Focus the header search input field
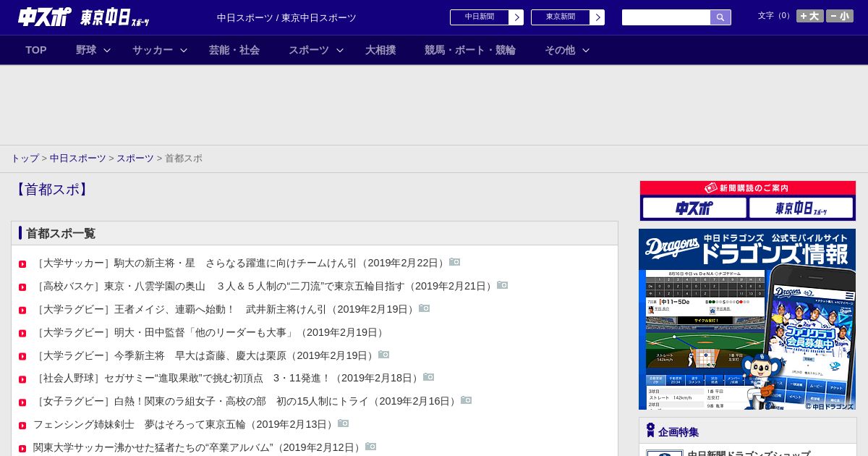The image size is (868, 456). click(x=666, y=17)
